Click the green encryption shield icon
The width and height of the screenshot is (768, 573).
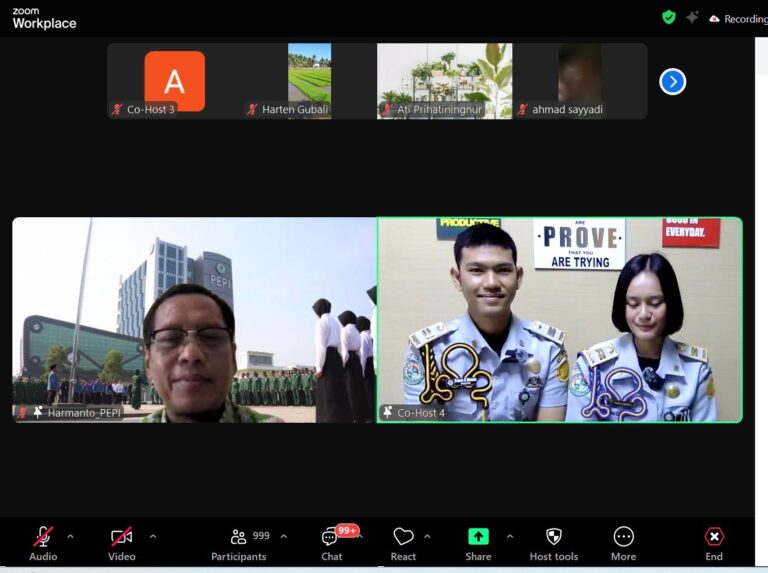point(669,17)
